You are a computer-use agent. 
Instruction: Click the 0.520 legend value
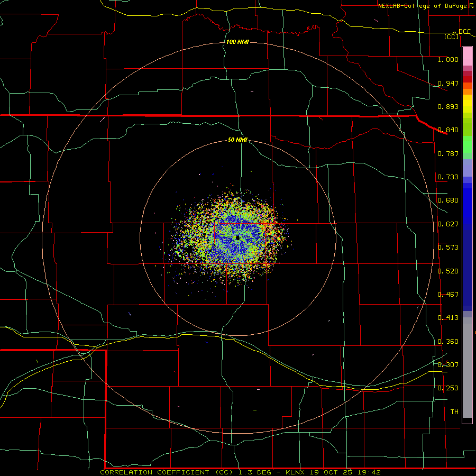tap(448, 271)
